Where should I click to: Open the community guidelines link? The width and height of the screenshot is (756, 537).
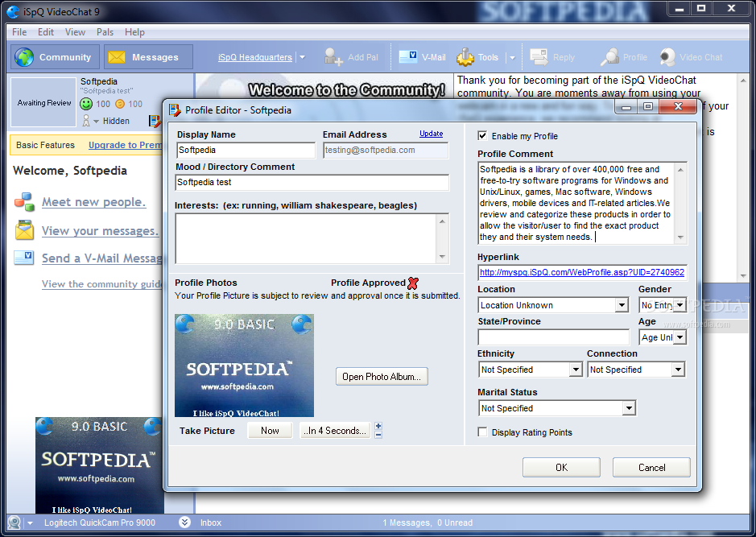pos(101,284)
